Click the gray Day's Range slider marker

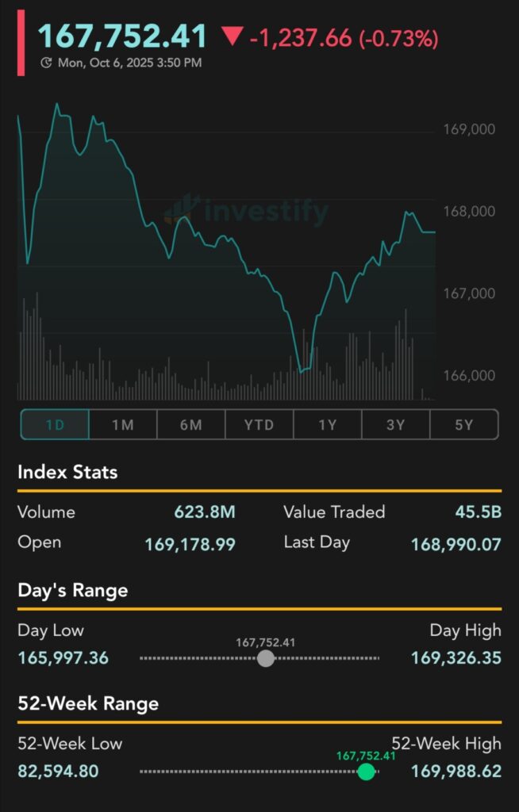click(x=266, y=658)
